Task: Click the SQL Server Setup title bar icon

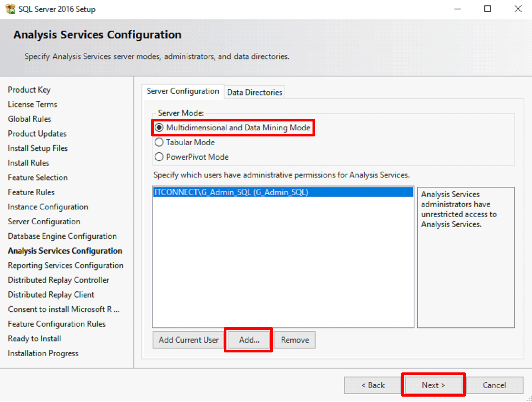Action: [x=10, y=9]
